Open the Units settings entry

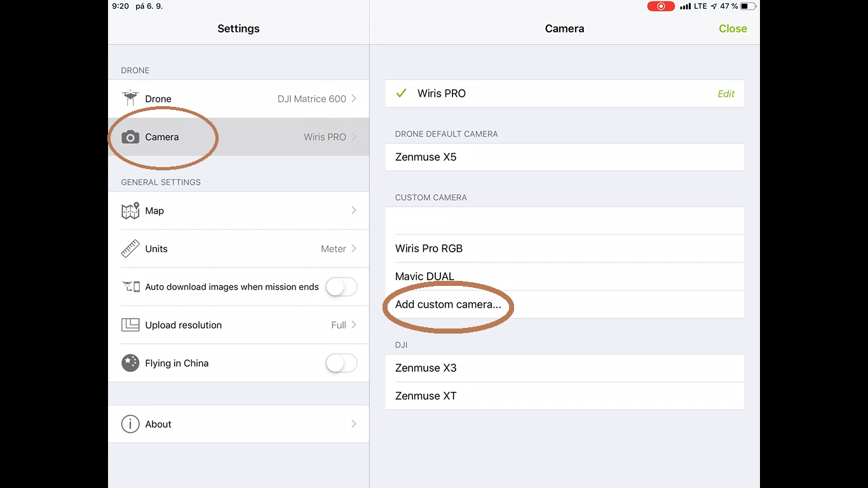click(238, 248)
